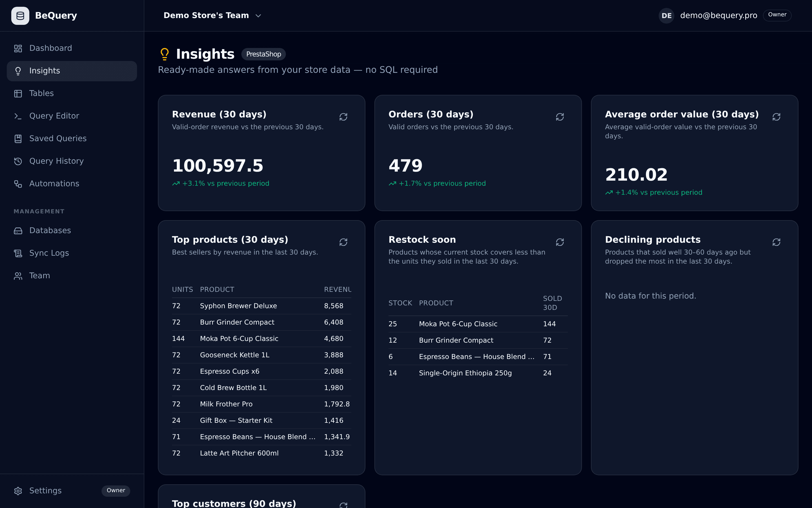812x508 pixels.
Task: Click the Latte Art Pitcher 600ml row
Action: 261,453
